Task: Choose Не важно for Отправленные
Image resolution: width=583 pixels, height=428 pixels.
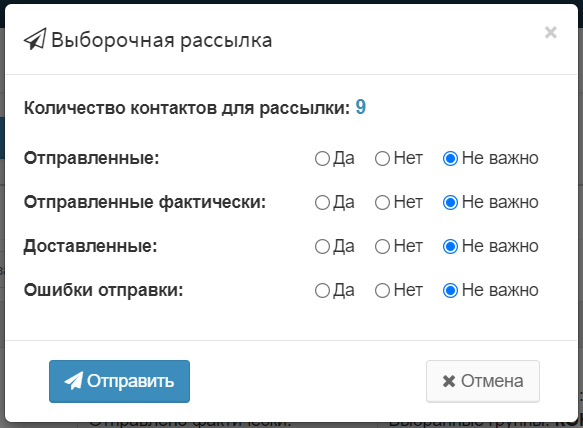Action: click(450, 159)
